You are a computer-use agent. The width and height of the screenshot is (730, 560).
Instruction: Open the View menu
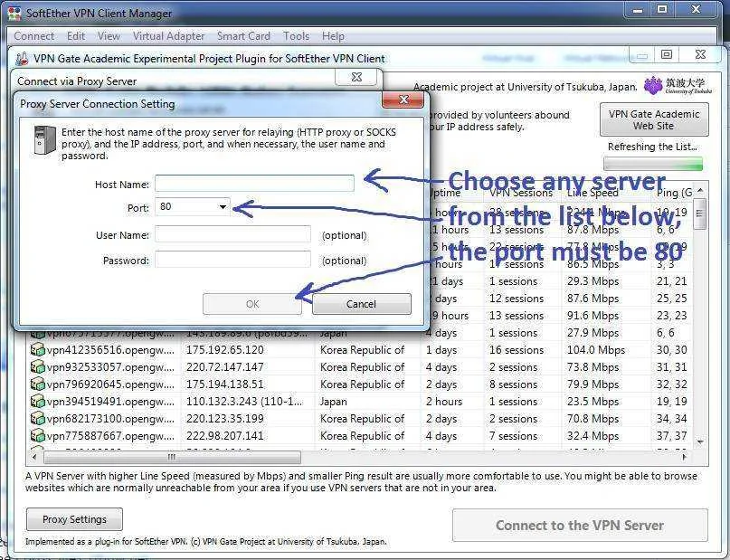click(x=109, y=36)
